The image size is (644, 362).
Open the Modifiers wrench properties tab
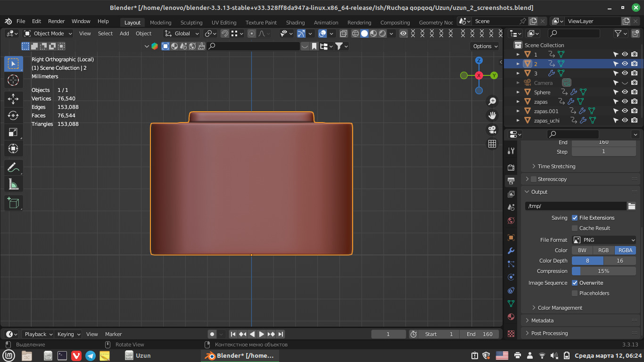pyautogui.click(x=511, y=251)
